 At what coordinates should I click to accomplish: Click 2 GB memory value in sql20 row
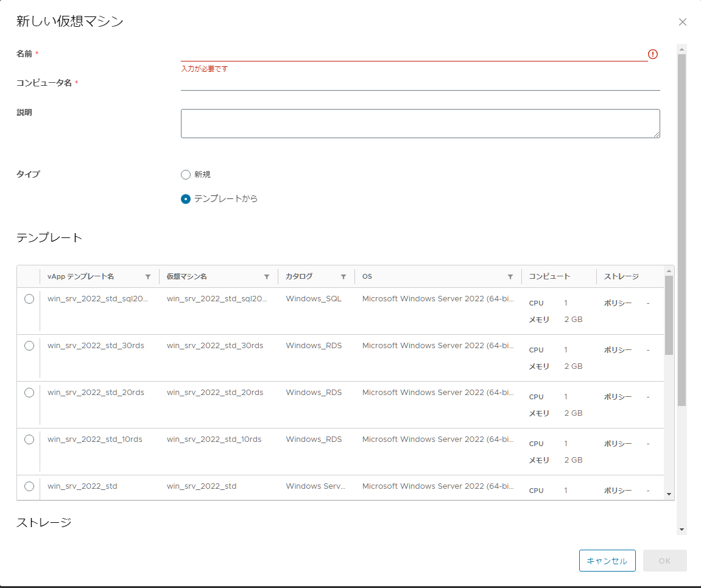[573, 320]
